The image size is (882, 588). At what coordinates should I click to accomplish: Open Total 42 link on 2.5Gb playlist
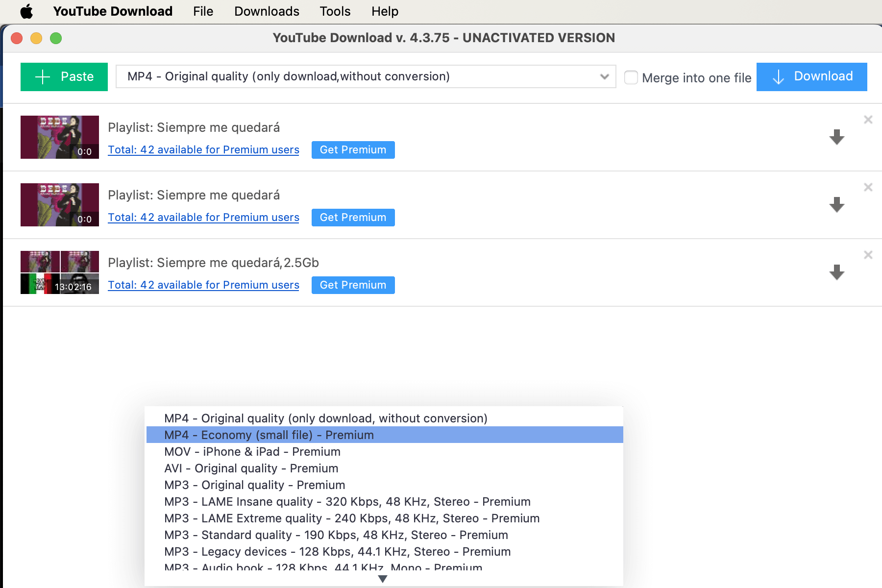tap(203, 285)
